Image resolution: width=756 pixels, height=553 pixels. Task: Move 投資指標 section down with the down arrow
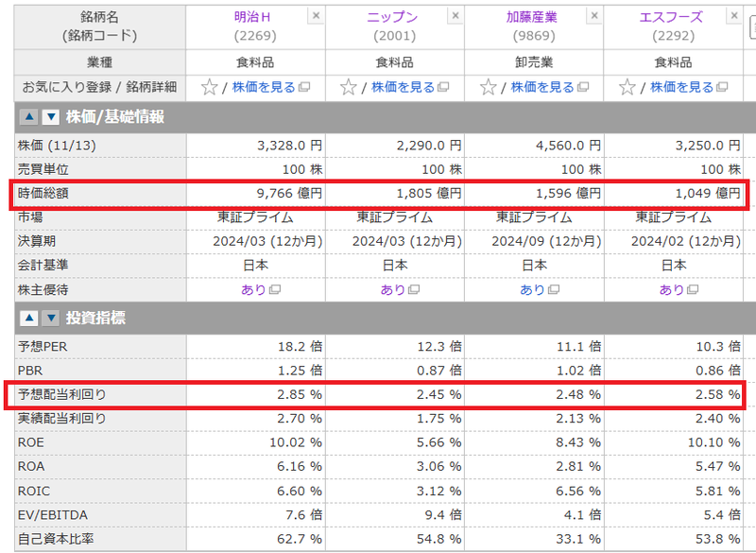[x=51, y=319]
